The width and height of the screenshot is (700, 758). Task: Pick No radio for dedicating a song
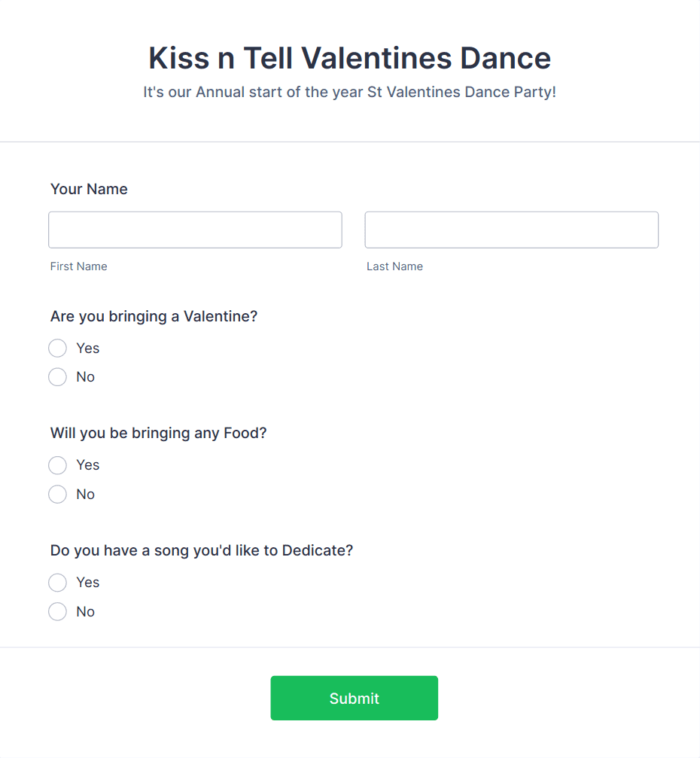coord(58,612)
